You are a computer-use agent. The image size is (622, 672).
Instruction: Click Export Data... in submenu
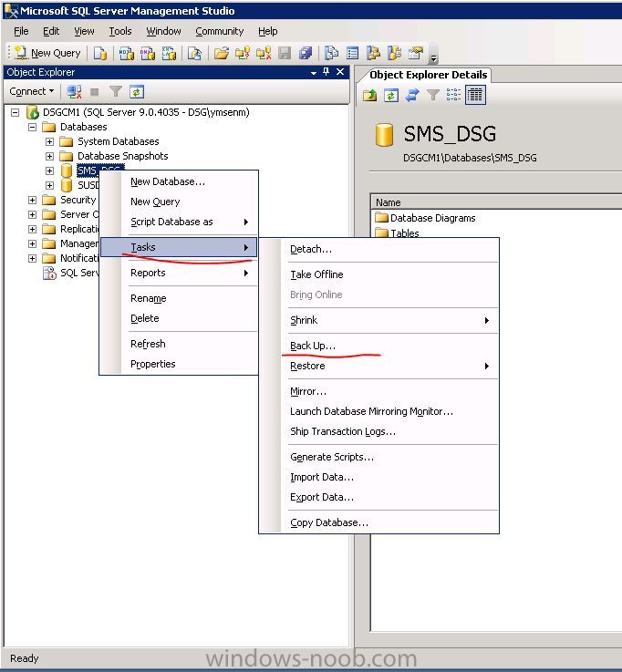coord(378,497)
